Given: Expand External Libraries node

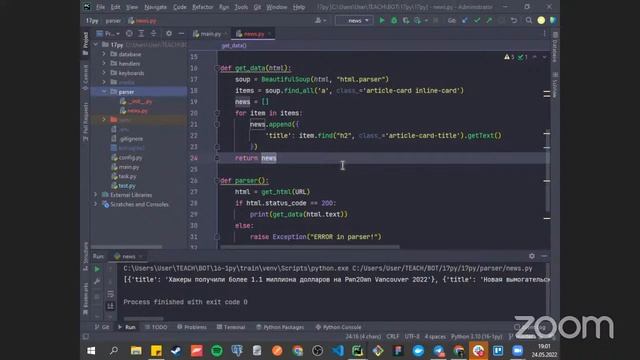Looking at the screenshot, I should pos(96,195).
